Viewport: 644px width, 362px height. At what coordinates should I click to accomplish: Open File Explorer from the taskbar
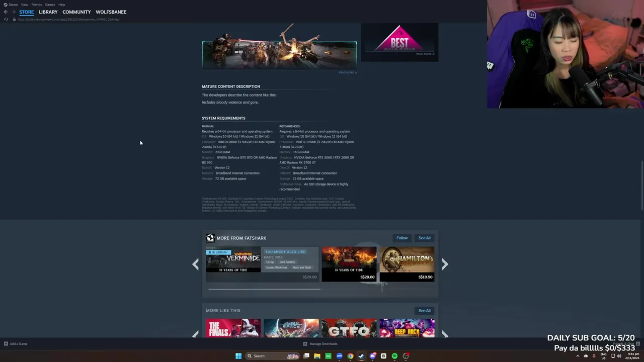click(x=317, y=356)
